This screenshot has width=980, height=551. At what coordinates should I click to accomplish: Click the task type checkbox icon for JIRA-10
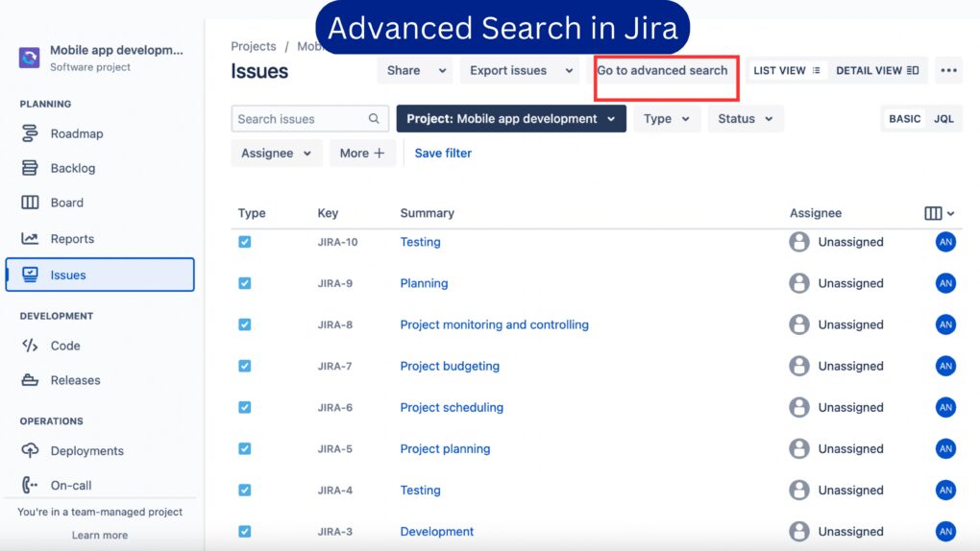tap(244, 242)
